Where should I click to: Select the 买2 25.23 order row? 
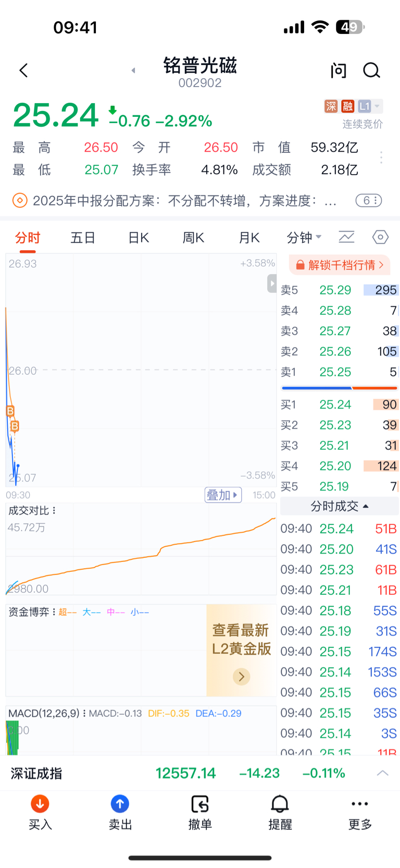pos(340,425)
